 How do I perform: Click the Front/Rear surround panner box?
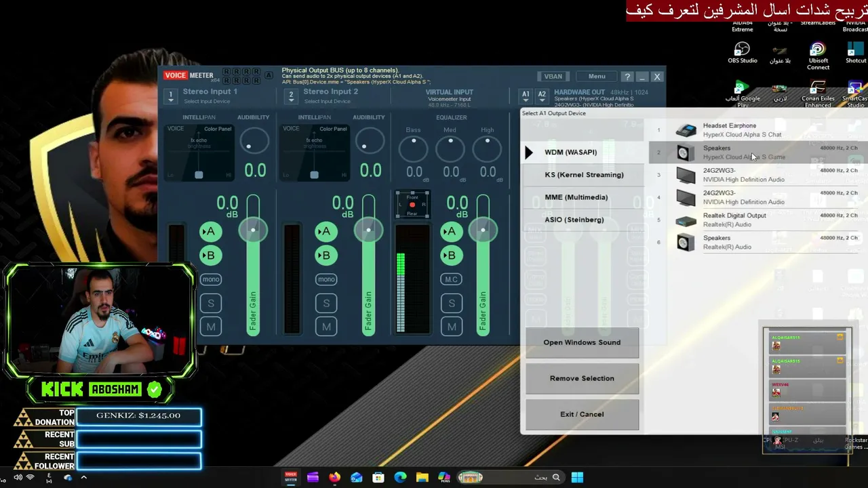[x=412, y=205]
